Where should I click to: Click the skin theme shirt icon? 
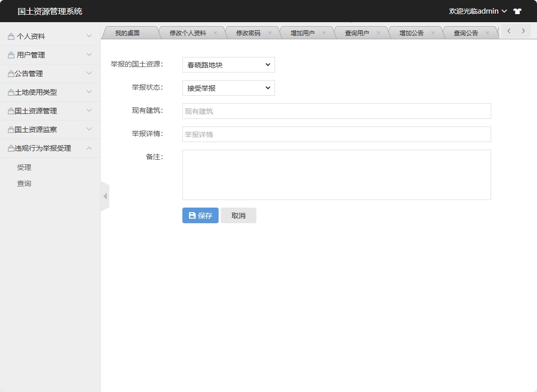517,11
